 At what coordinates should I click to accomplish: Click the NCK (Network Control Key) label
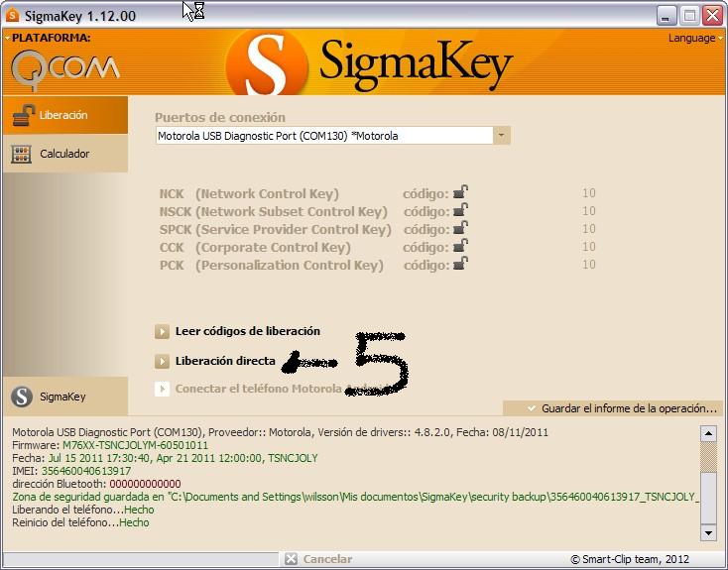[x=249, y=193]
